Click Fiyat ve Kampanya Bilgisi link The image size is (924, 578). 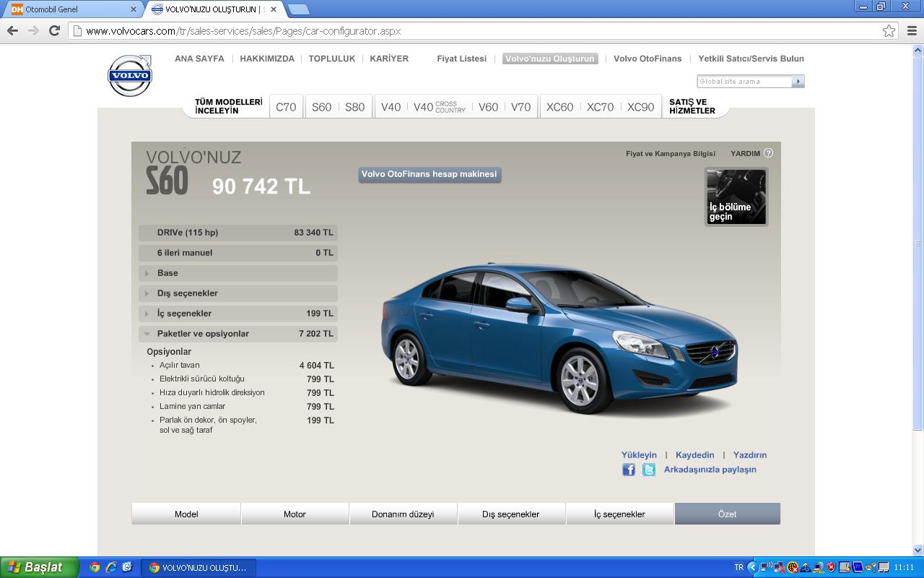tap(671, 153)
